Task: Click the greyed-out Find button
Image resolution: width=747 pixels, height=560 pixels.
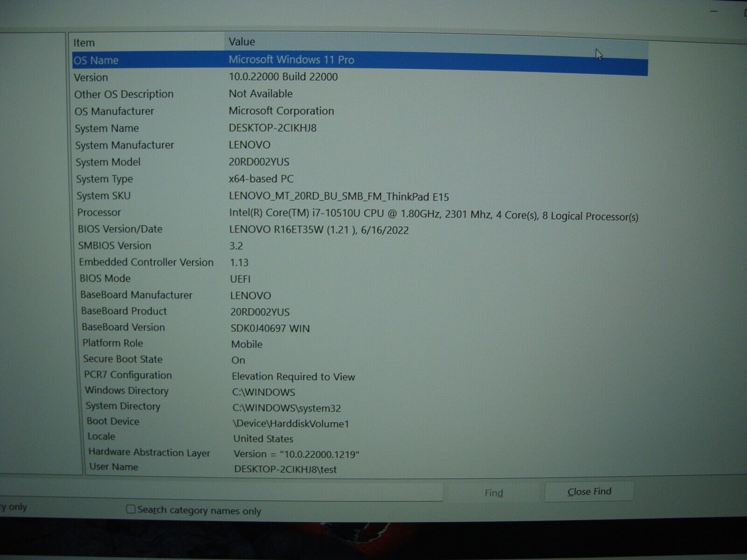Action: [493, 493]
